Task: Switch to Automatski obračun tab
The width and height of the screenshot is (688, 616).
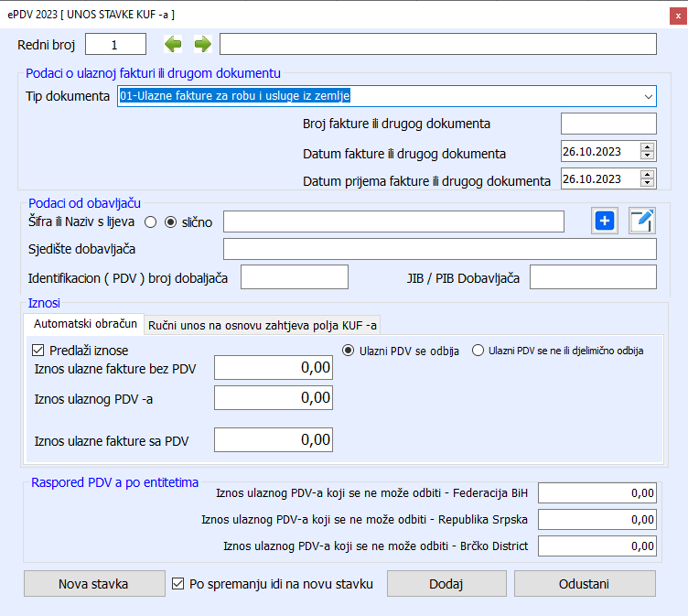Action: coord(84,324)
